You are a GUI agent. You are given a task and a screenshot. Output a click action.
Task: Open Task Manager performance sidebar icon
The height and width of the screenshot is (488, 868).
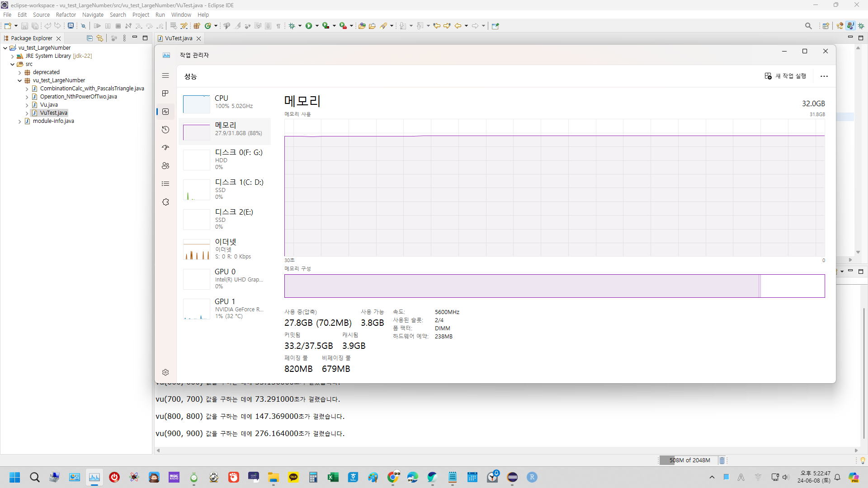165,112
